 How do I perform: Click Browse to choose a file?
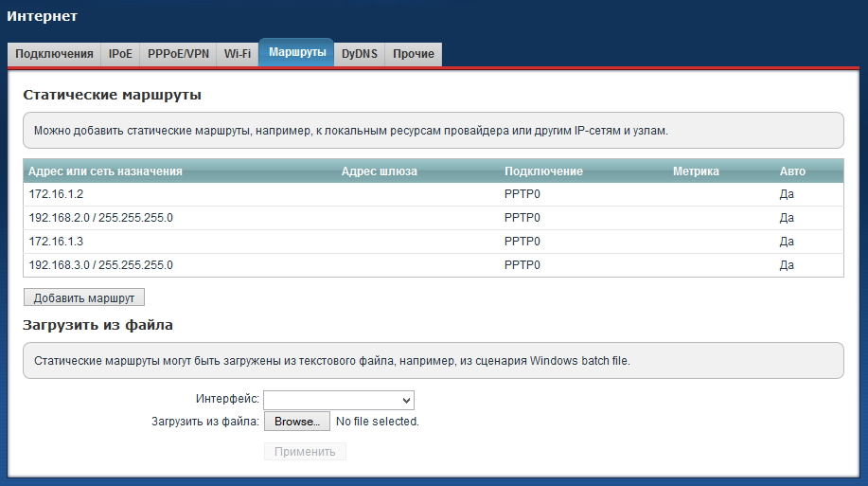click(296, 422)
